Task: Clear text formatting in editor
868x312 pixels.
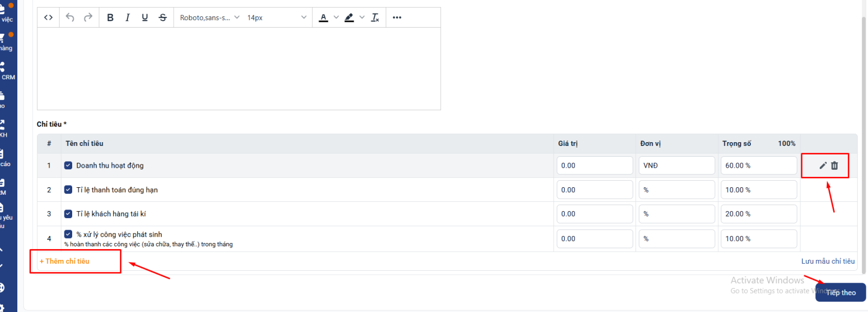Action: click(x=375, y=17)
